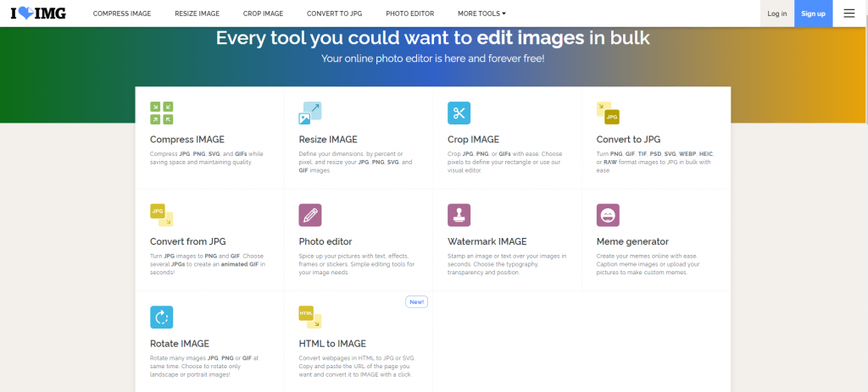
Task: Click the Watermark IMAGE description text
Action: [x=507, y=265]
